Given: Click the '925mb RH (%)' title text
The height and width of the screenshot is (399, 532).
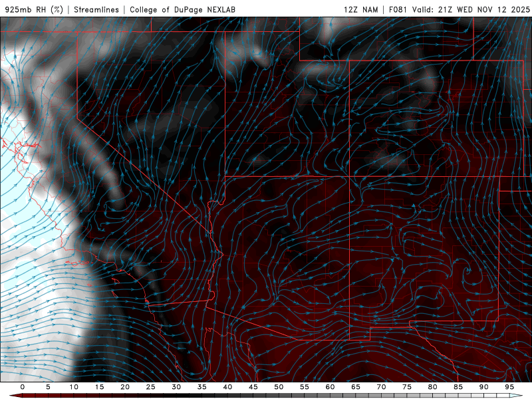Looking at the screenshot, I should pos(35,10).
